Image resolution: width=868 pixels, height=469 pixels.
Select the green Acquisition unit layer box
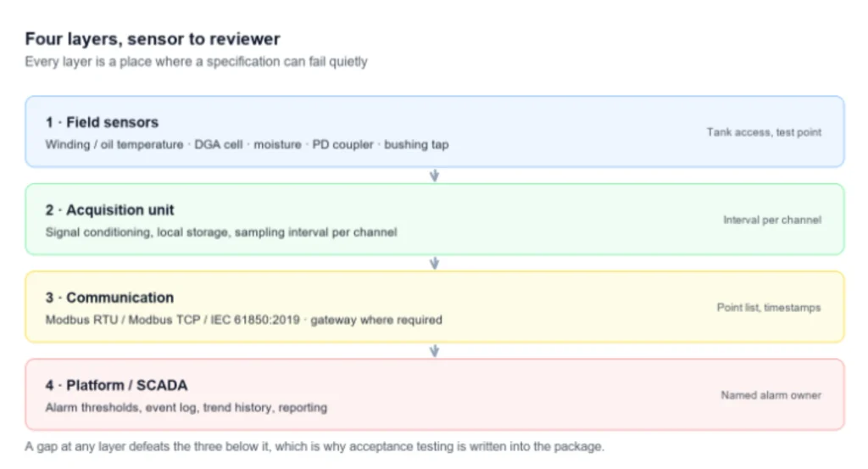click(435, 220)
